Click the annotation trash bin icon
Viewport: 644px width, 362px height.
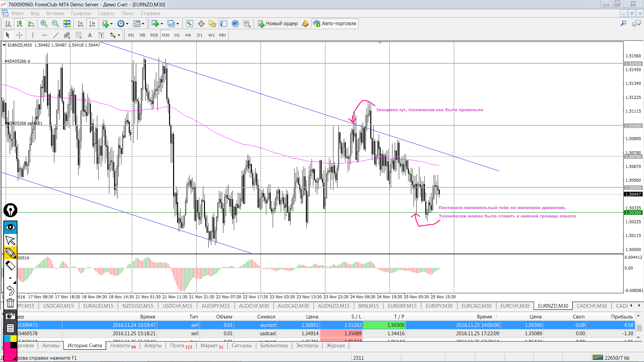click(x=10, y=303)
